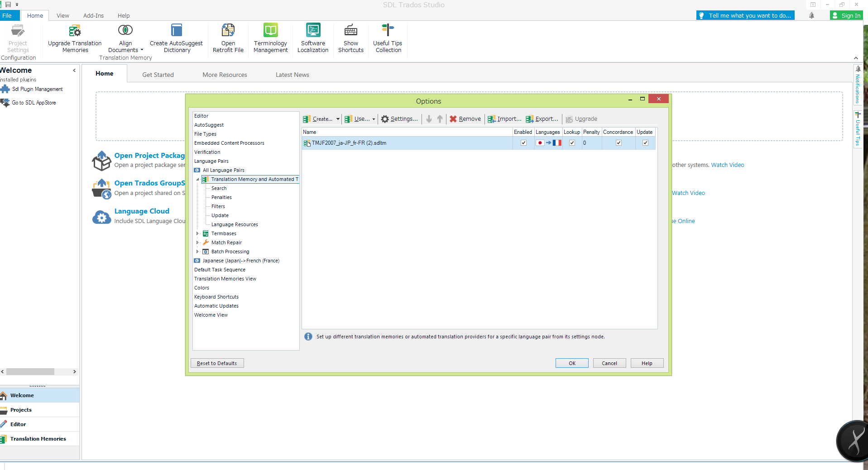Switch to Projects view in sidebar
Image resolution: width=868 pixels, height=470 pixels.
point(39,410)
